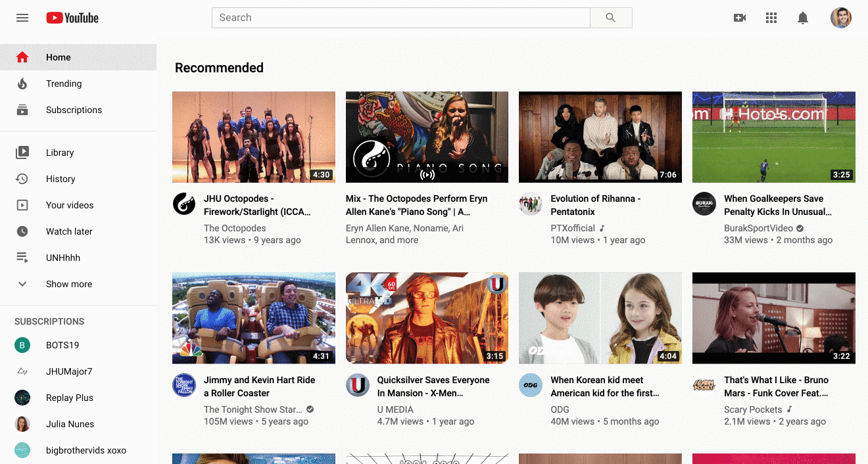Select the Subscriptions menu item
Screen dimensions: 868x464
(78, 110)
